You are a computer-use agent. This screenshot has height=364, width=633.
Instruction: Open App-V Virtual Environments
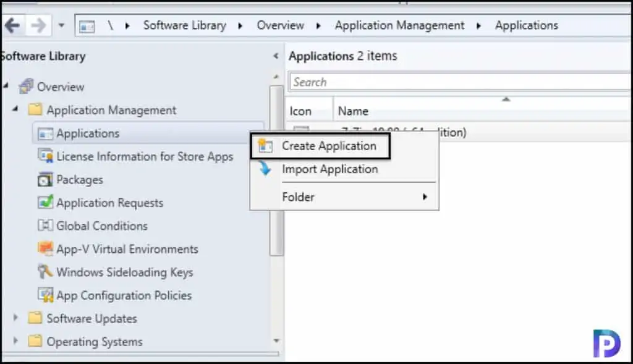pyautogui.click(x=127, y=249)
